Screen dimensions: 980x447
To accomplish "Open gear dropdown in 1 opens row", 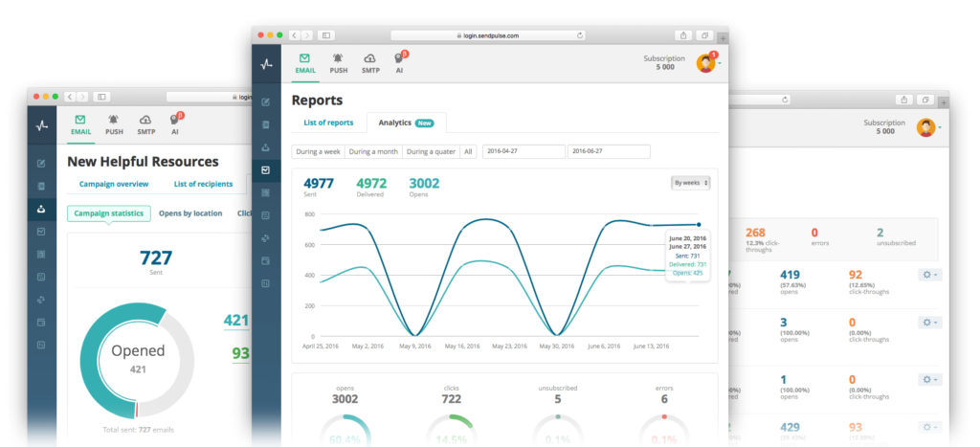I will (929, 379).
